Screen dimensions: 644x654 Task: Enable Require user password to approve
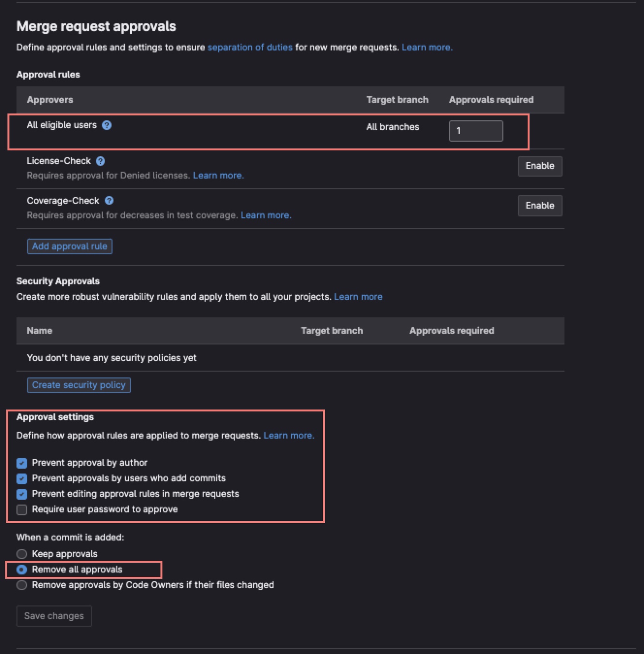tap(22, 509)
